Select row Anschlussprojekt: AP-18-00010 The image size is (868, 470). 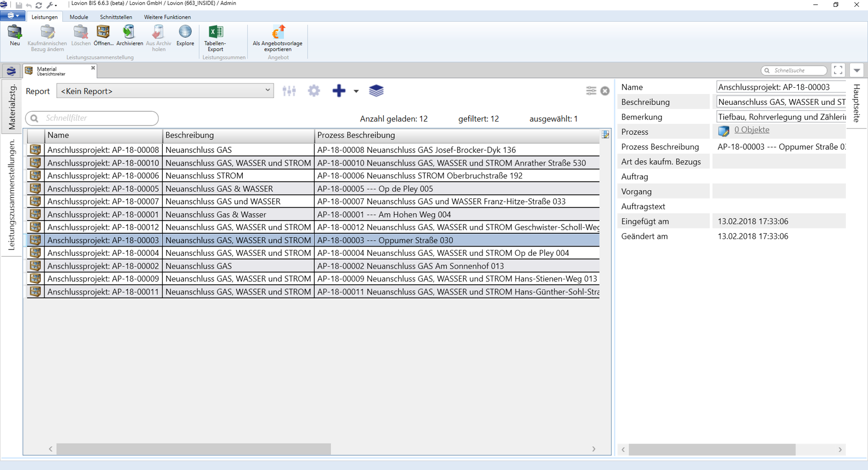point(313,163)
